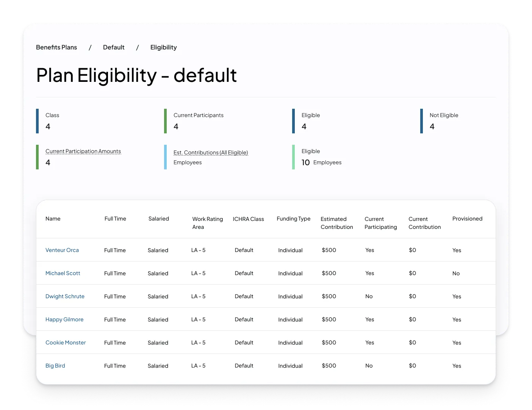This screenshot has height=410, width=532.
Task: Click the Full Time column header
Action: pyautogui.click(x=115, y=219)
